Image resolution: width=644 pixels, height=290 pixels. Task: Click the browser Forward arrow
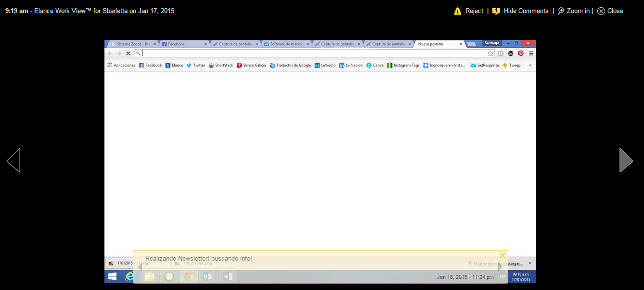(x=119, y=53)
